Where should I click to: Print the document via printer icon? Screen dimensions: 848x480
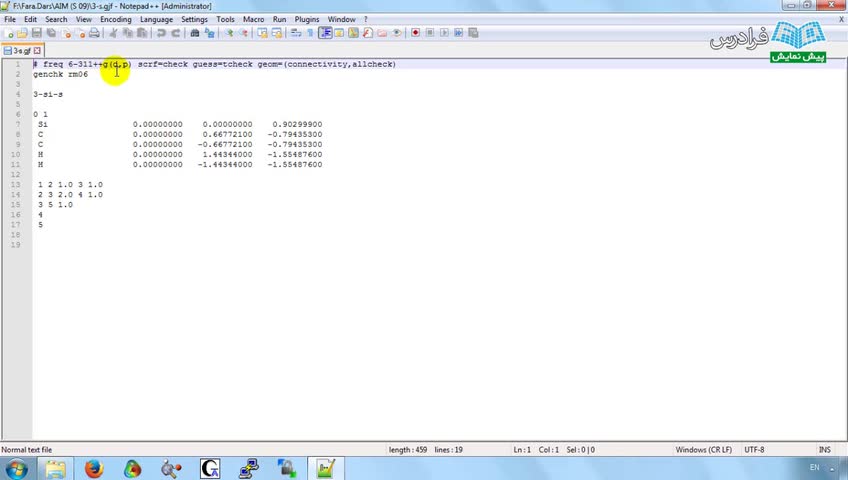coord(94,34)
